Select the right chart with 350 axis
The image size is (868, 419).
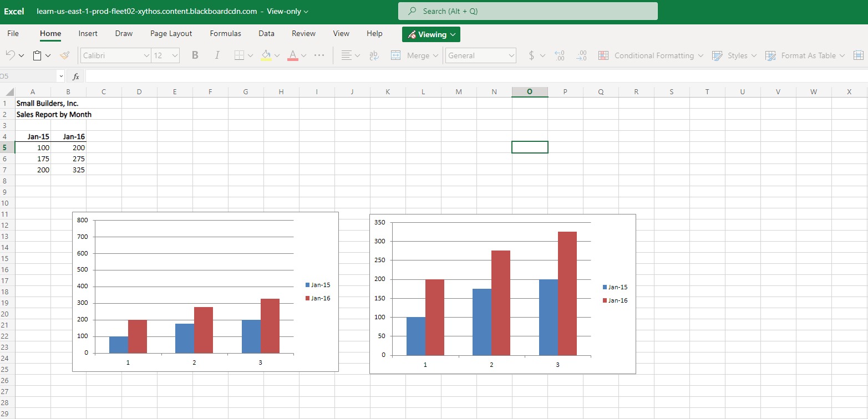pos(502,294)
